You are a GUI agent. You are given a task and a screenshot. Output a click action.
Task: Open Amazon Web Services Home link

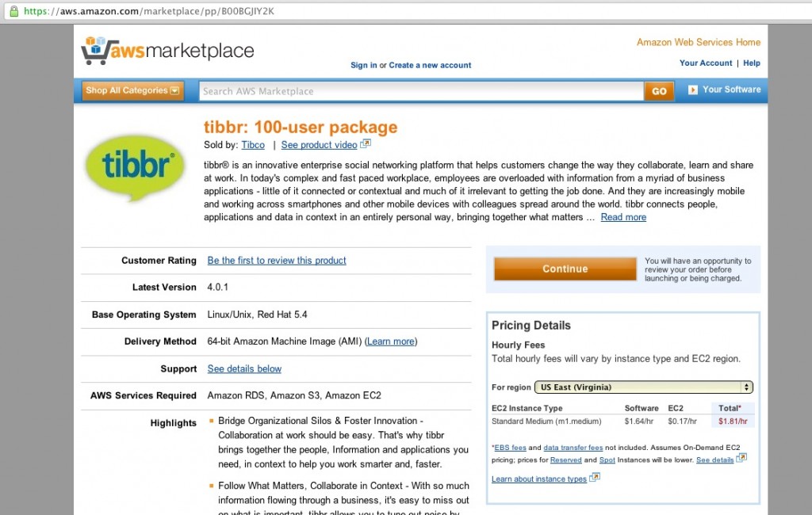pos(698,43)
